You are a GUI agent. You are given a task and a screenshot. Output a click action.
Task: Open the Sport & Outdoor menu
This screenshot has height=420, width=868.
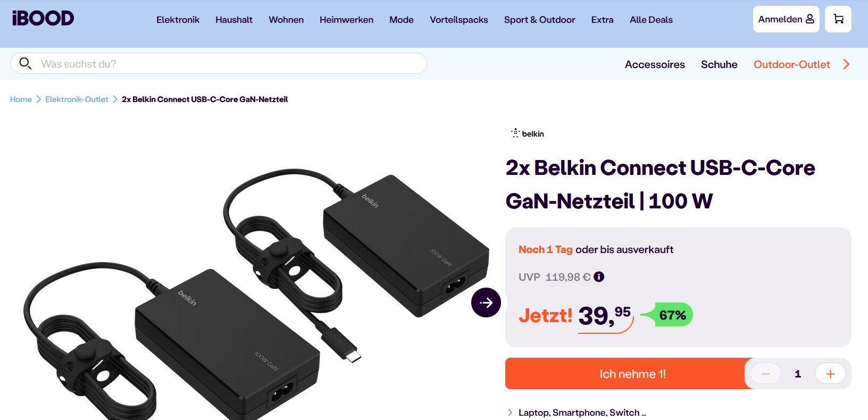pyautogui.click(x=539, y=20)
